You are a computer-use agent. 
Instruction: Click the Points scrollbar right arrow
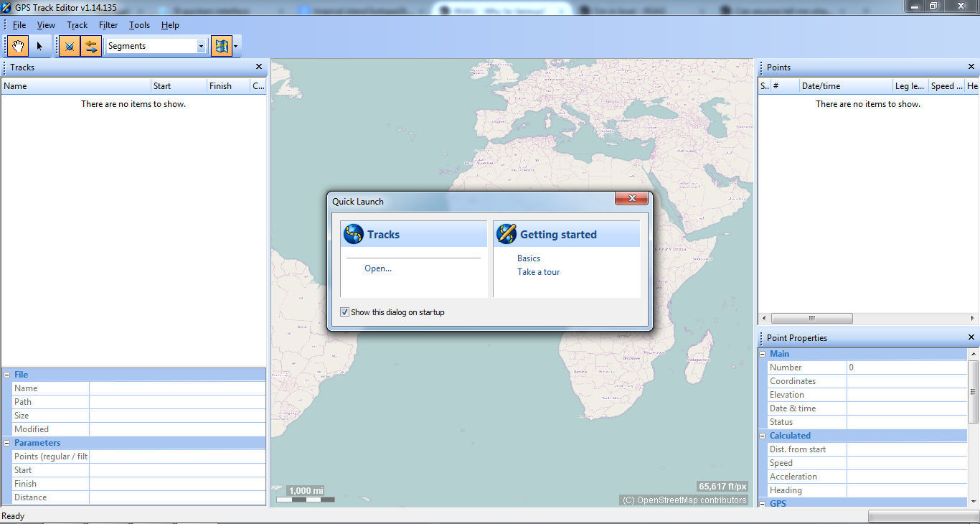[973, 318]
